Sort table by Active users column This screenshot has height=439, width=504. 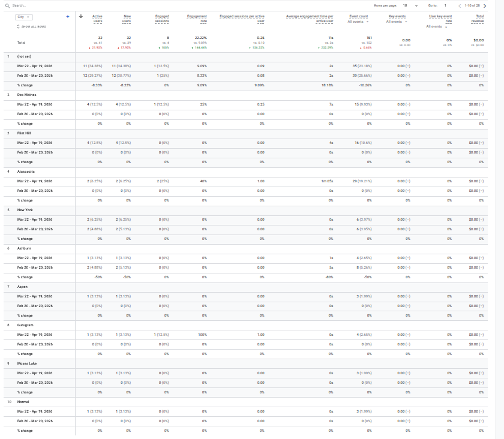(97, 19)
